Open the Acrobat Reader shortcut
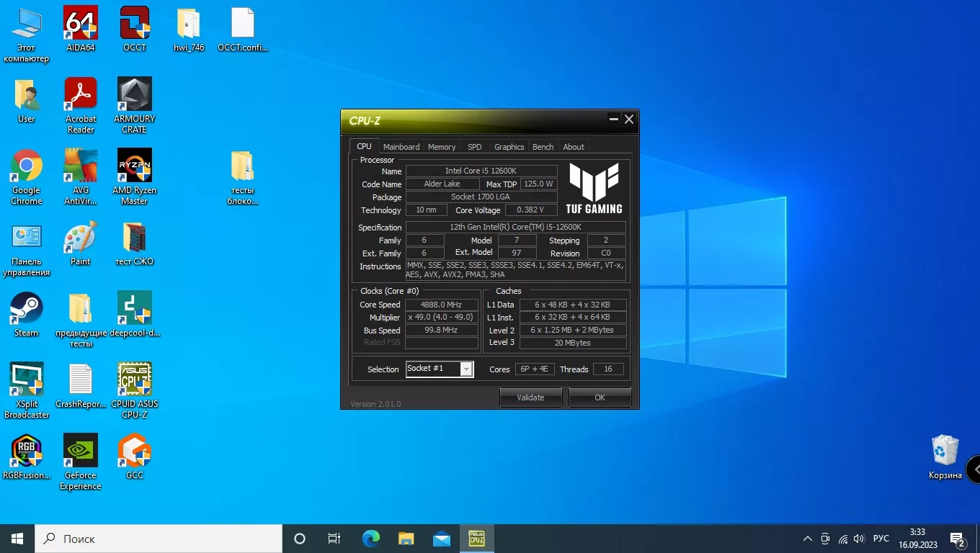 coord(81,106)
